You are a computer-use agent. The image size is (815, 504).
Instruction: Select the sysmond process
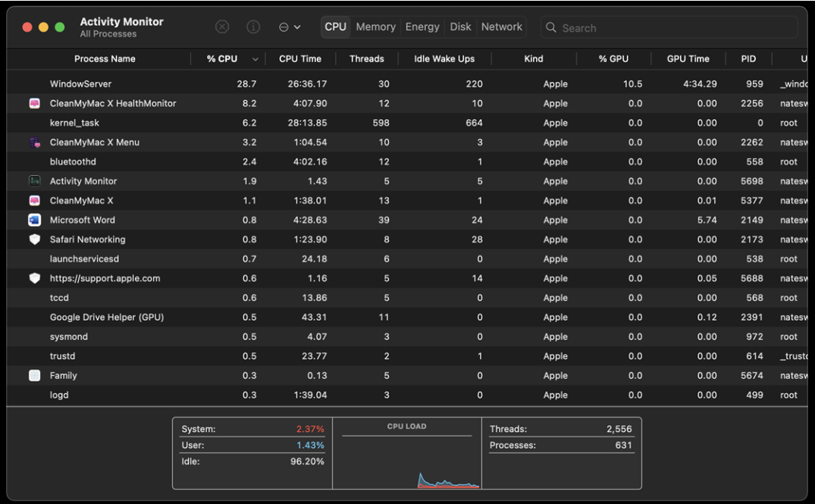(68, 337)
